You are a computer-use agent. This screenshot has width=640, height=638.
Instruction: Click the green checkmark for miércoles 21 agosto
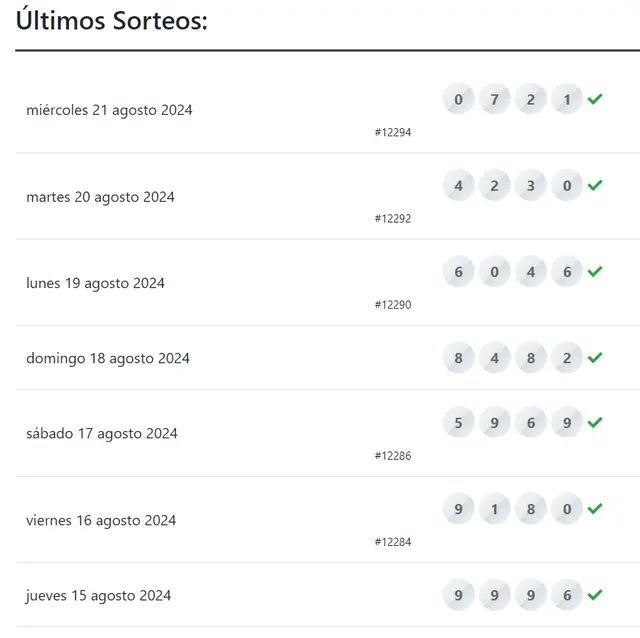595,99
